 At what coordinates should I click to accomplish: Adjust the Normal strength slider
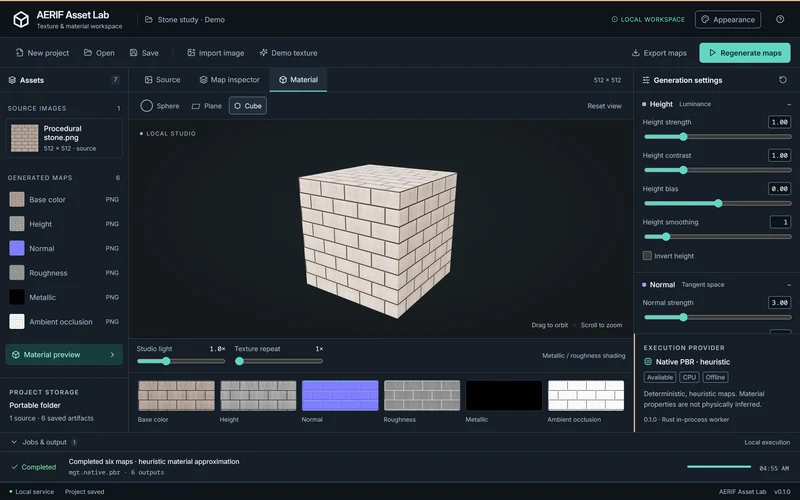718,317
